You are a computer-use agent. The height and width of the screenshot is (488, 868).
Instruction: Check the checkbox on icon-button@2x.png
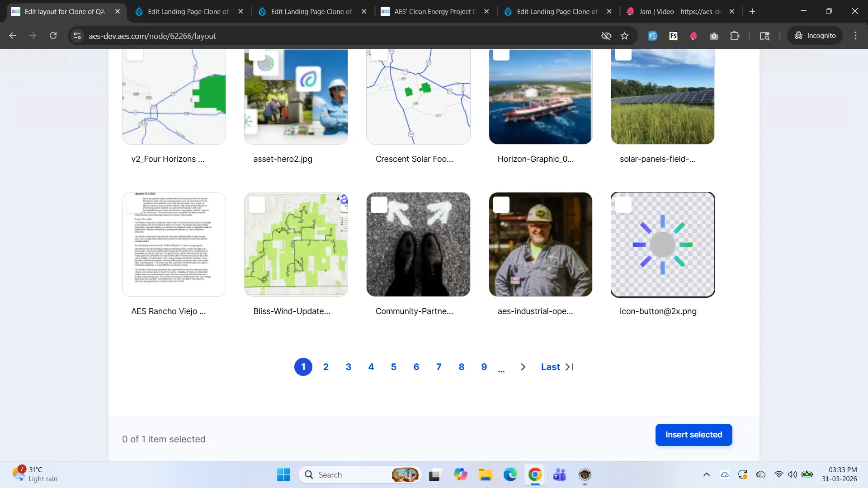(623, 205)
